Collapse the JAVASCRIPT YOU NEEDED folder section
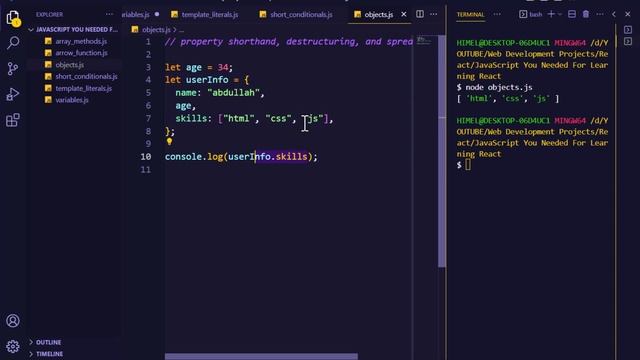Viewport: 640px width, 360px height. point(73,29)
